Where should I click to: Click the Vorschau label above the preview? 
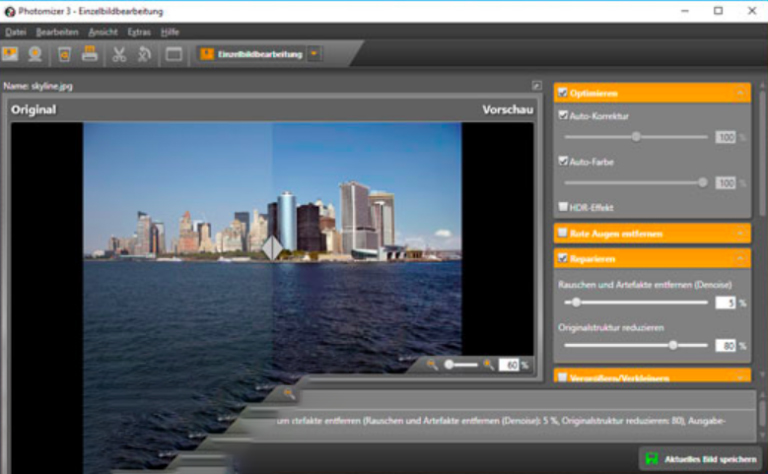point(507,109)
